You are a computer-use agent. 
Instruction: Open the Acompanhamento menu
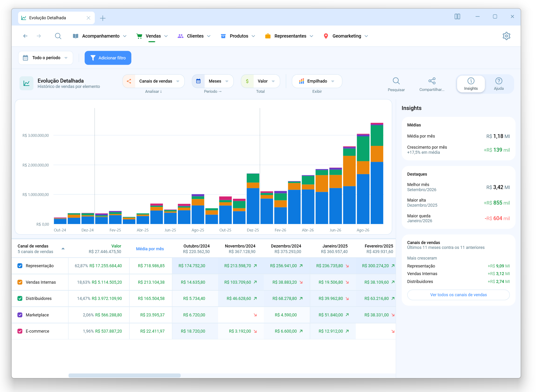(x=100, y=36)
